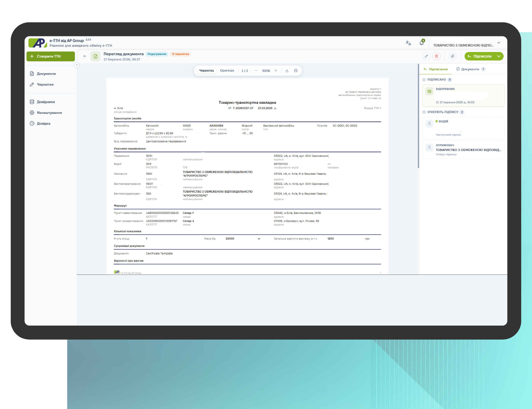Zoom out with the minus icon
The image size is (532, 409).
coord(256,71)
